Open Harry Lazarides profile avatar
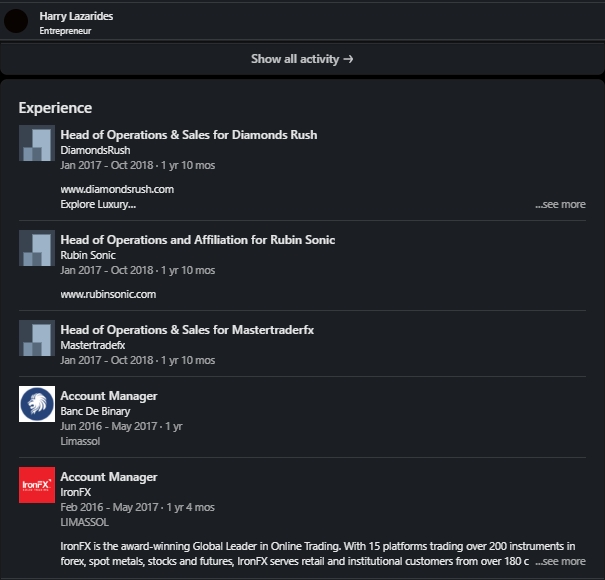Screen dimensions: 605x580 (16, 21)
